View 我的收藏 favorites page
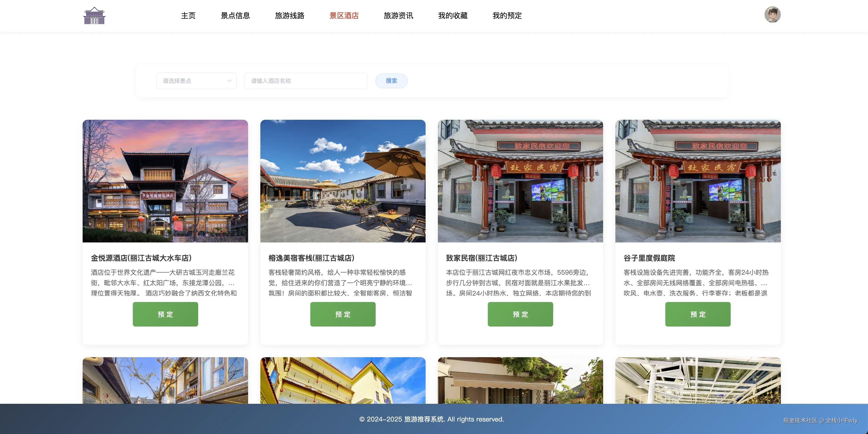Screen dimensions: 868x434 pos(453,15)
